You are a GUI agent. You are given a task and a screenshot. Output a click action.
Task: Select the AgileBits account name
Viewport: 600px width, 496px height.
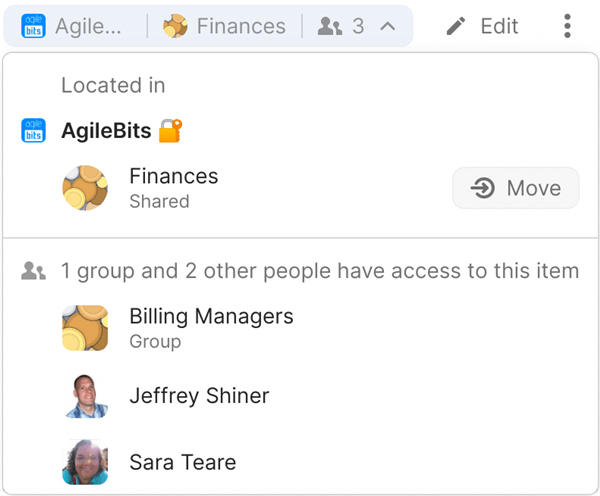(106, 131)
